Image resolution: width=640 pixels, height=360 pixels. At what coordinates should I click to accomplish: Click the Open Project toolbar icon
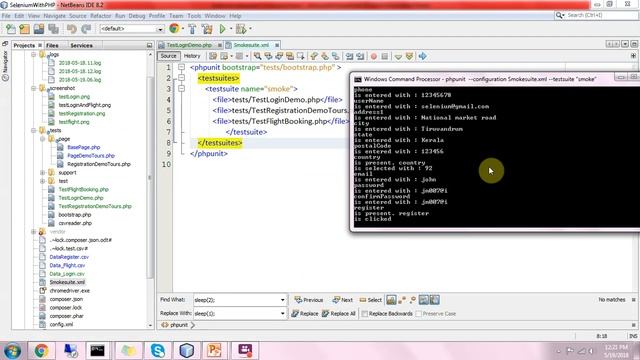(x=39, y=29)
